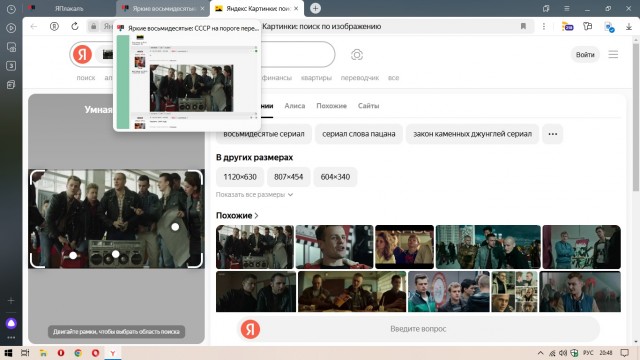Open the screenshot camera icon in sidebar
This screenshot has height=360, width=640.
[x=11, y=47]
